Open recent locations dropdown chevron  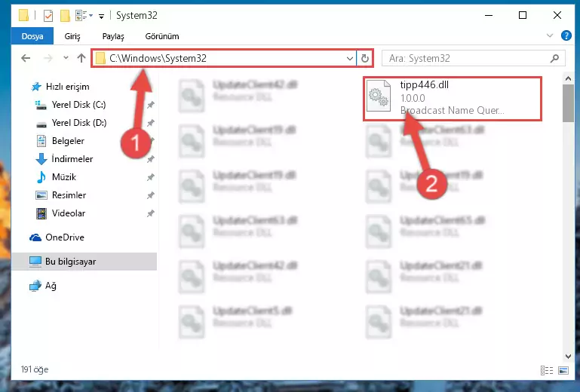pos(66,58)
